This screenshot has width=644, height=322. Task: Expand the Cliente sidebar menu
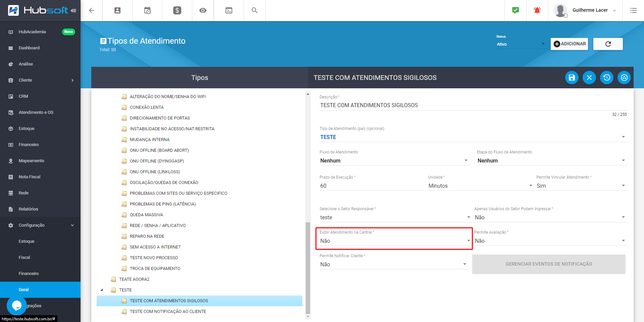click(40, 80)
